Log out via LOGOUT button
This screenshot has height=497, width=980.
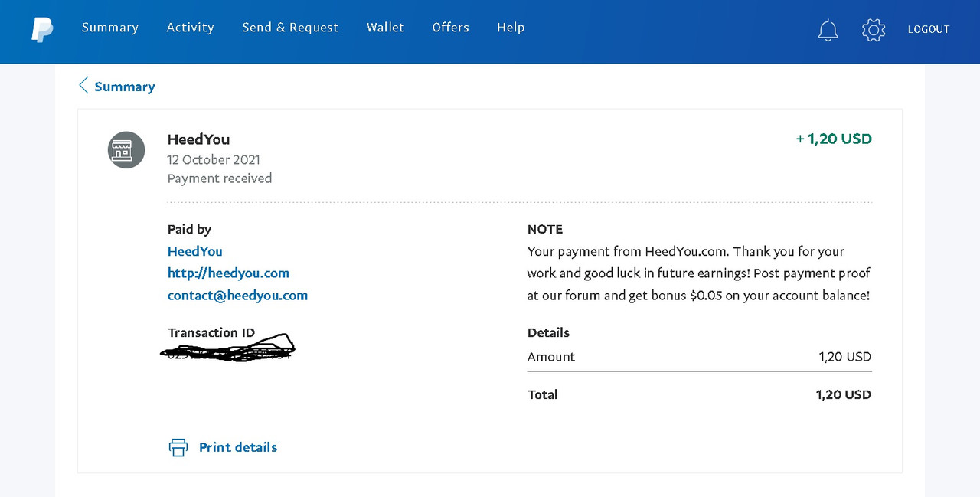(929, 29)
